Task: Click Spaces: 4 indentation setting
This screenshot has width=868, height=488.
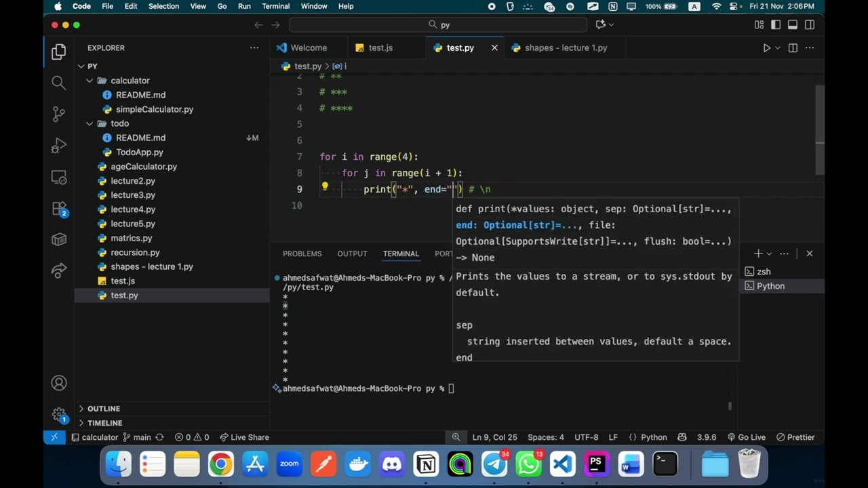Action: tap(546, 437)
